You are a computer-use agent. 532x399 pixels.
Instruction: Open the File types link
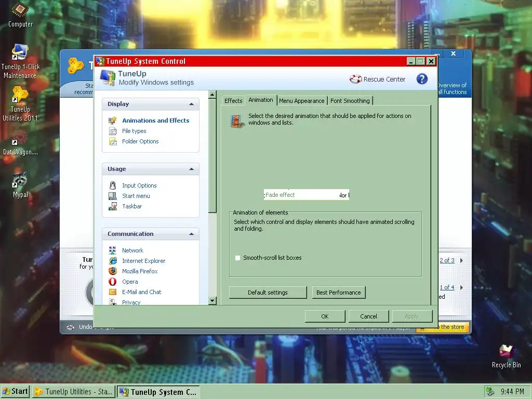coord(134,131)
